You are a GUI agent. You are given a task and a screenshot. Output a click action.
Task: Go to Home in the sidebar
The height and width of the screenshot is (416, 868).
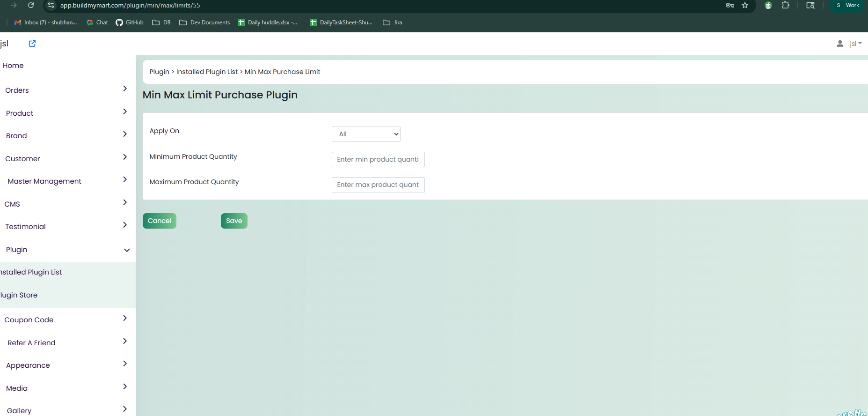pos(13,66)
